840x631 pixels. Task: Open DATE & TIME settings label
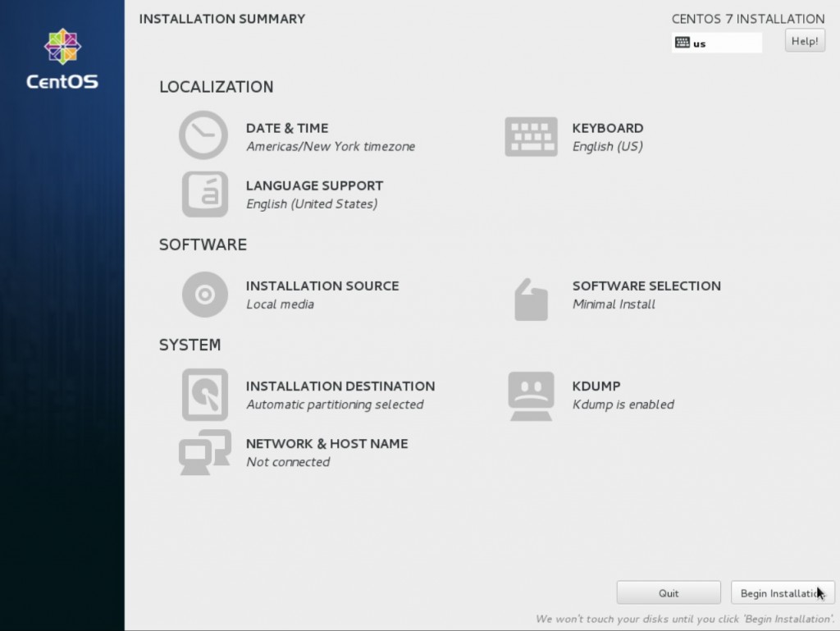[287, 128]
